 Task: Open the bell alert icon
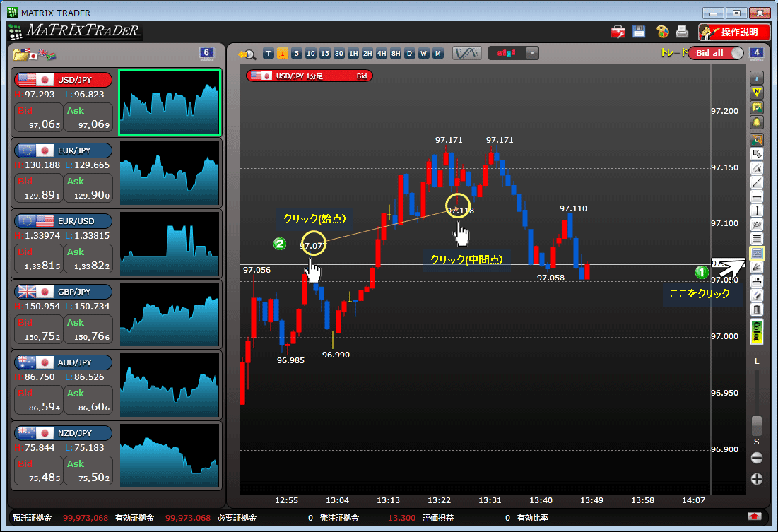[756, 122]
